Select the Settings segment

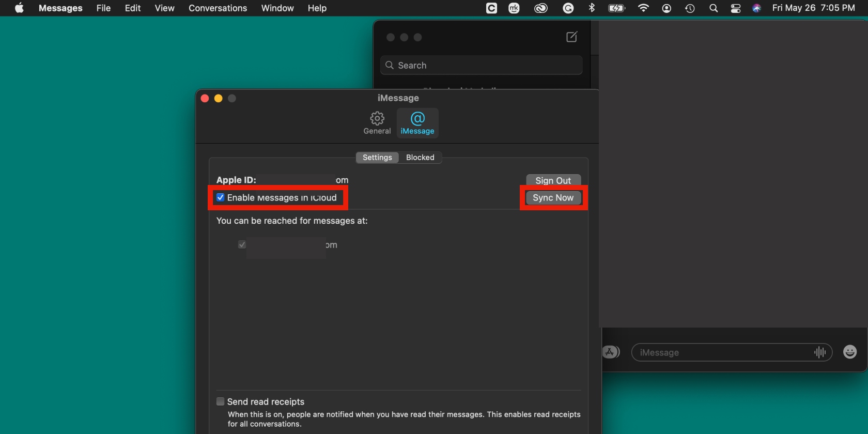point(377,158)
